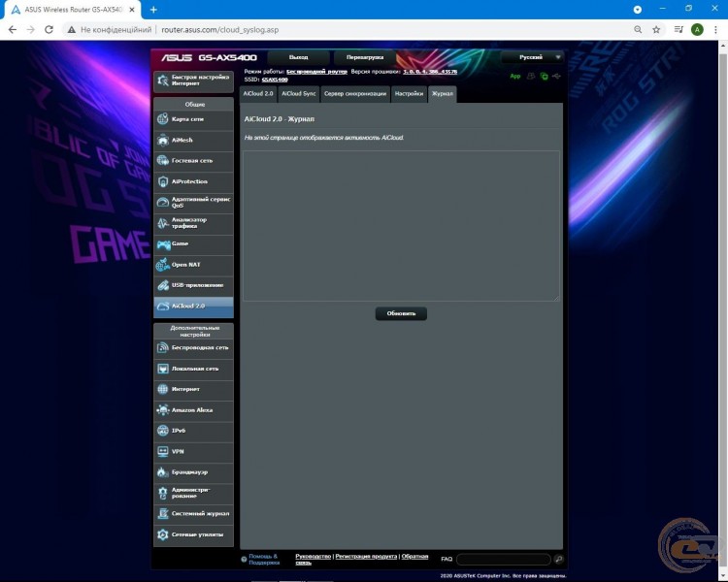Click the ASUS GS-AX5400 logo
This screenshot has height=582, width=728.
pos(209,57)
